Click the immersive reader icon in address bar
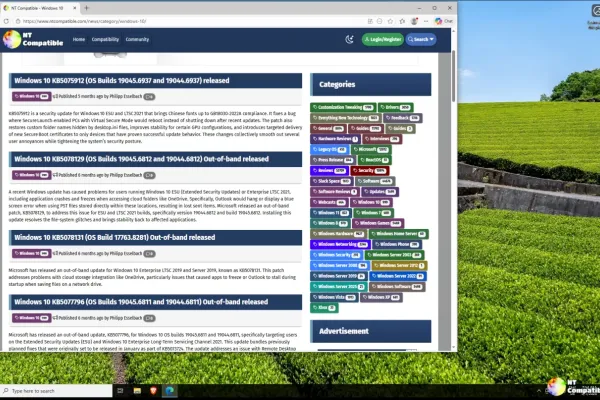 pyautogui.click(x=370, y=21)
